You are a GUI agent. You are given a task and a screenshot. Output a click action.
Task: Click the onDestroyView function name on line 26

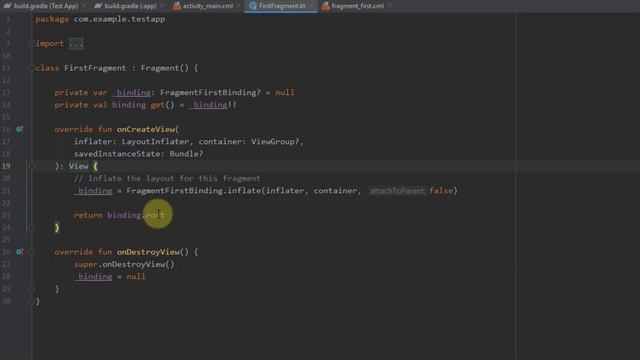[148, 252]
